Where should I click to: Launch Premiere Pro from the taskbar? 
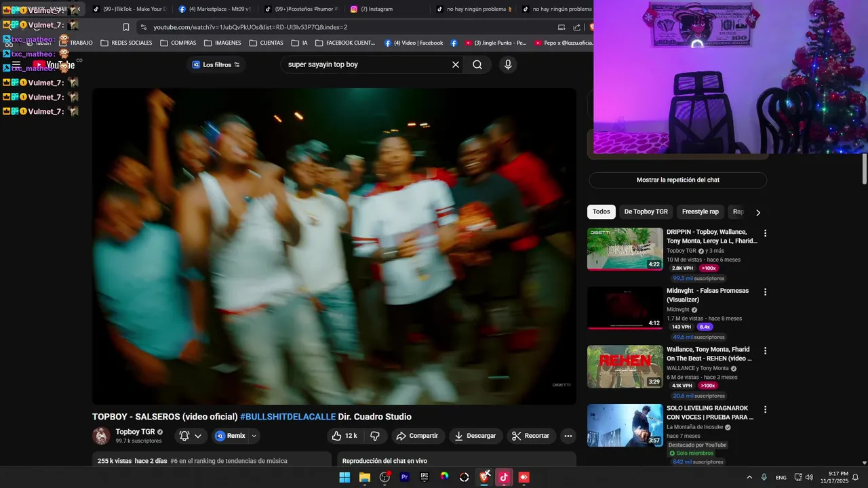point(405,477)
